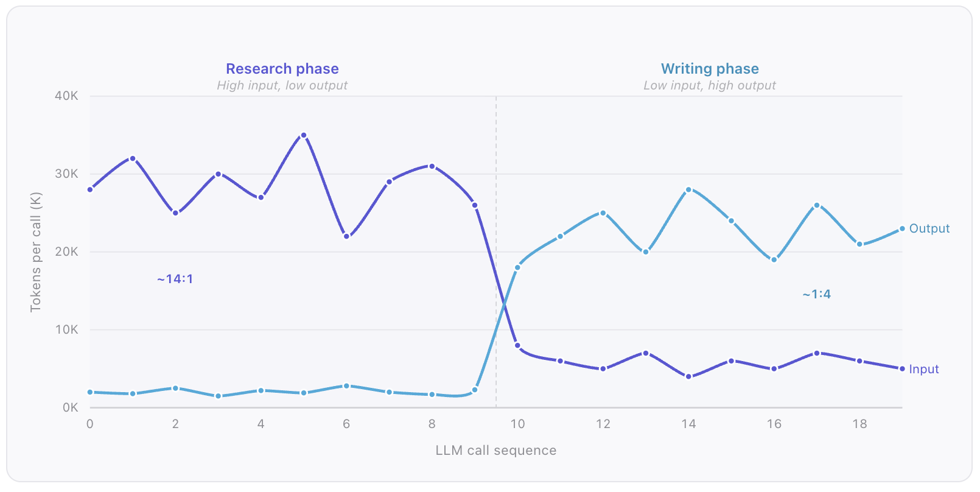The width and height of the screenshot is (980, 492).
Task: Select the Input data point at call 10
Action: (x=517, y=345)
